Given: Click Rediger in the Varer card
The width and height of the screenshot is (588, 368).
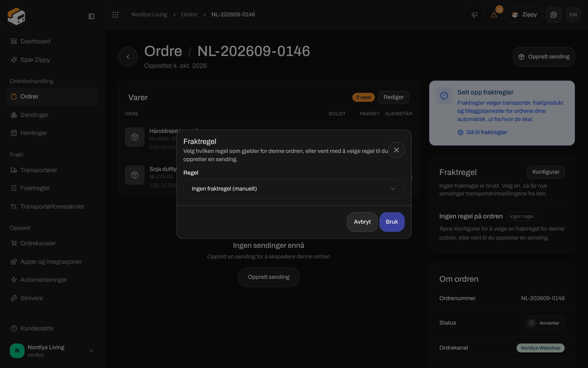Looking at the screenshot, I should (x=393, y=97).
